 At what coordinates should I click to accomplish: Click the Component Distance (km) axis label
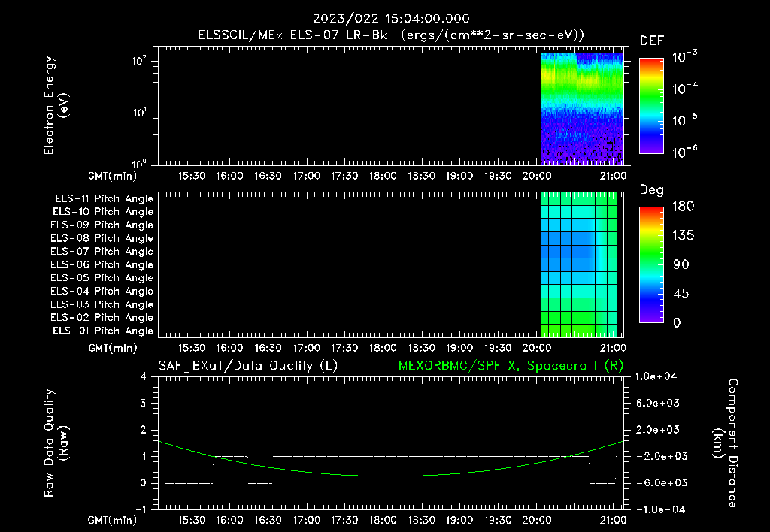pyautogui.click(x=726, y=443)
